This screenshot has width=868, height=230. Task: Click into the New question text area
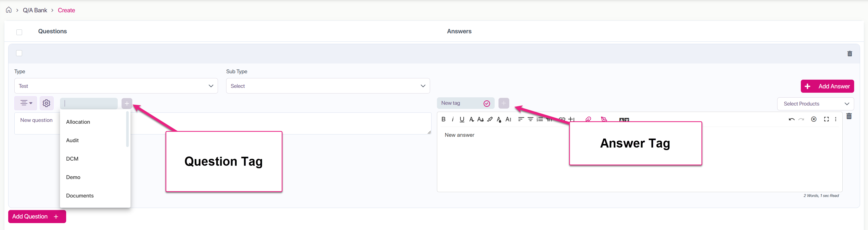[223, 124]
